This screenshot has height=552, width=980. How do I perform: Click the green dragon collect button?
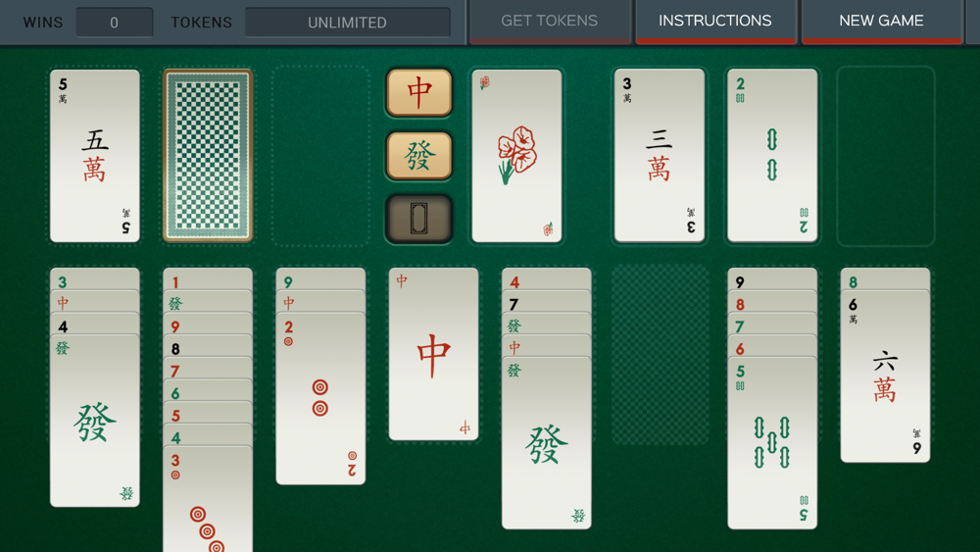pyautogui.click(x=418, y=156)
